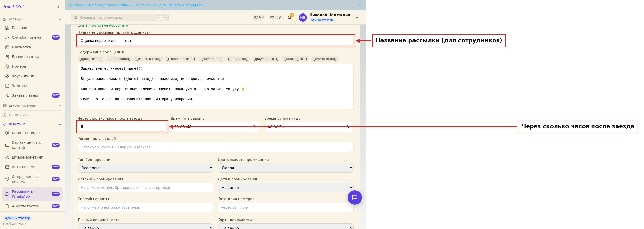This screenshot has width=644, height=229.
Task: Collapse the Операции sidebar group
Action: [32, 19]
